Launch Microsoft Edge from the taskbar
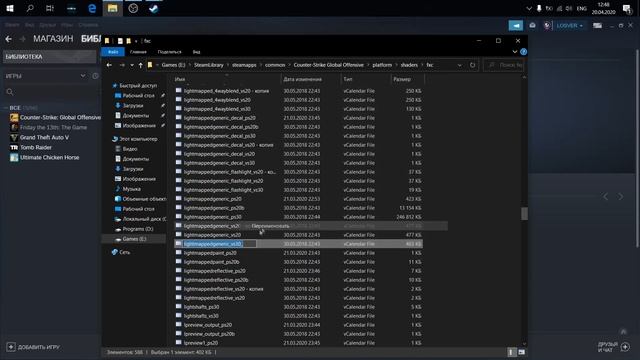The width and height of the screenshot is (640, 360). coord(92,8)
